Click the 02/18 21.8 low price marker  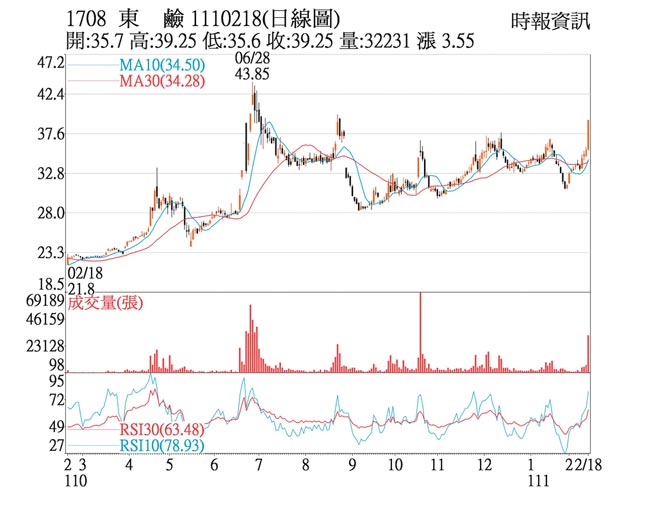[x=84, y=279]
